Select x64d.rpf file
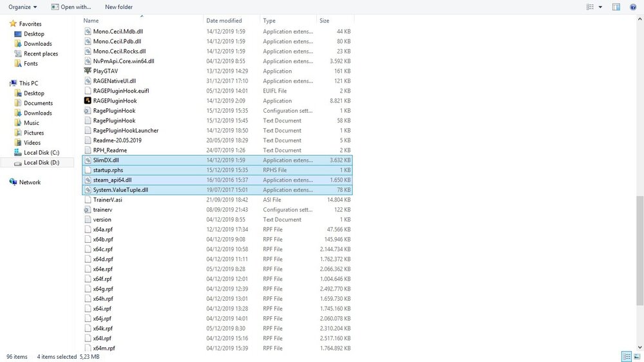644x362 pixels. (x=102, y=260)
